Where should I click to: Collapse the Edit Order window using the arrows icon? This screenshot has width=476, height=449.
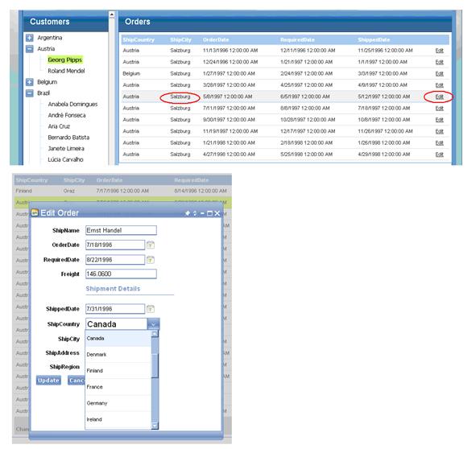click(x=195, y=213)
